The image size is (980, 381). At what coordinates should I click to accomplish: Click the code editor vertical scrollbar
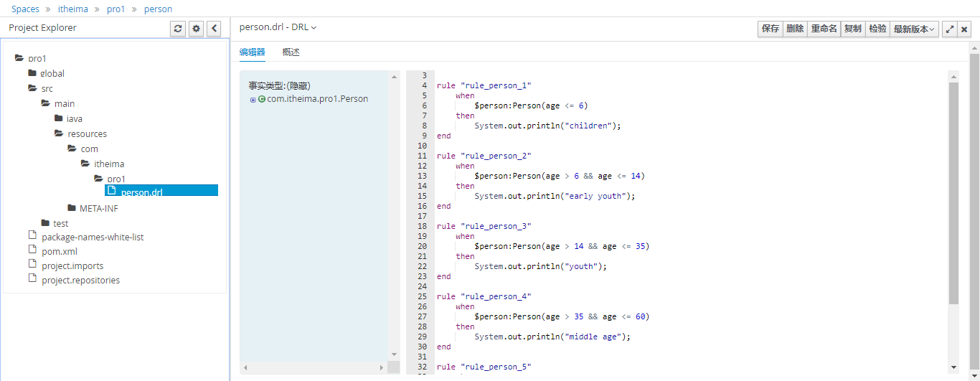pyautogui.click(x=953, y=194)
